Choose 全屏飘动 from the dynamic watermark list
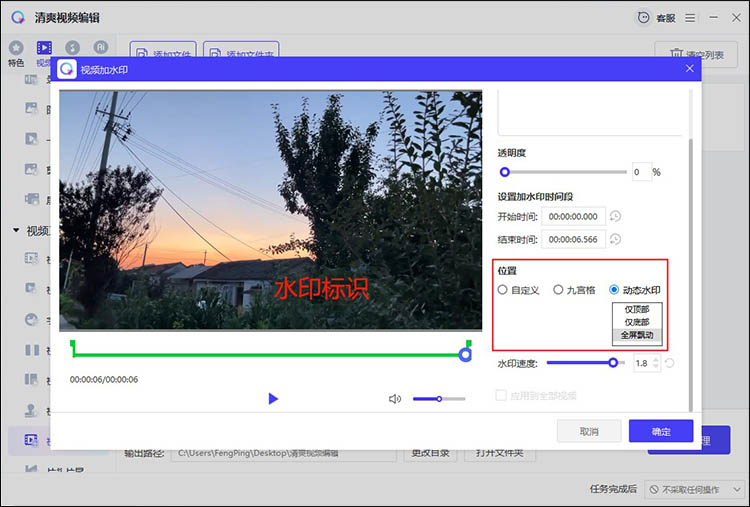Image resolution: width=750 pixels, height=507 pixels. pos(637,335)
